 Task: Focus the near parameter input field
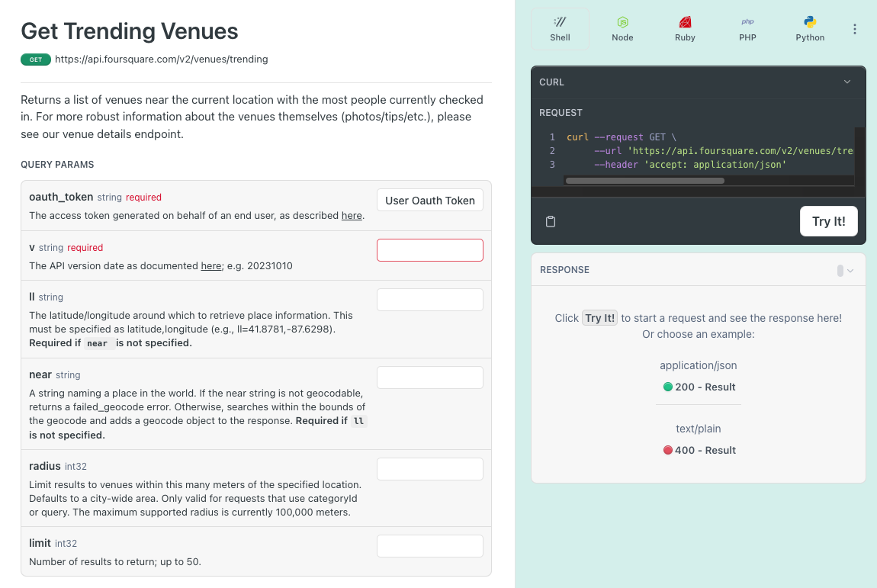coord(429,378)
